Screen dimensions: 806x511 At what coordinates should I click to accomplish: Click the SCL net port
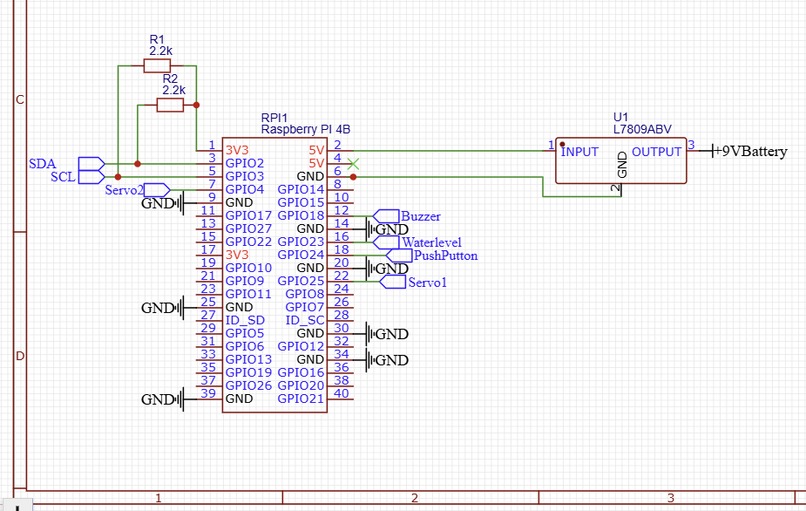pos(91,177)
